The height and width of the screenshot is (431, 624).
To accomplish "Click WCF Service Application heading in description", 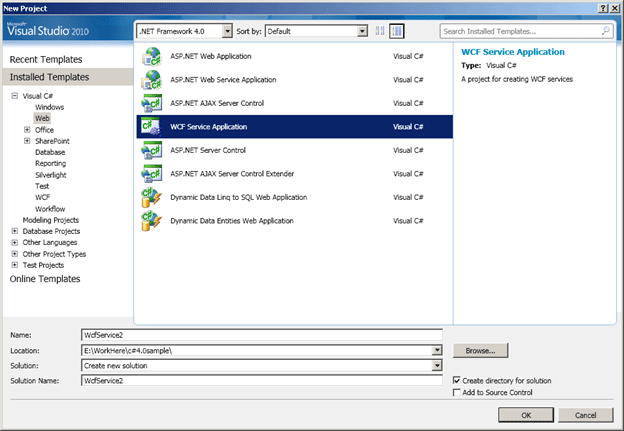I will click(x=513, y=52).
